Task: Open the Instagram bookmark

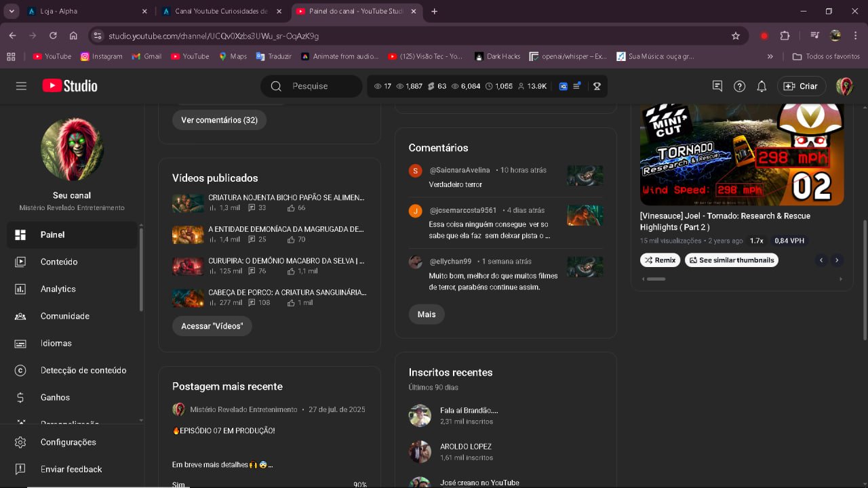Action: 101,56
